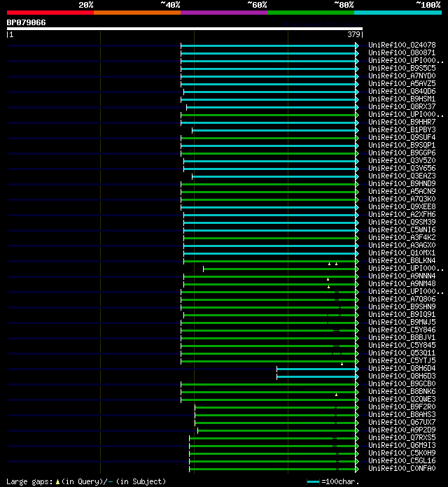Click the short cyan alignment bar for Q8H6D3
This screenshot has height=487, width=448.
(x=316, y=376)
